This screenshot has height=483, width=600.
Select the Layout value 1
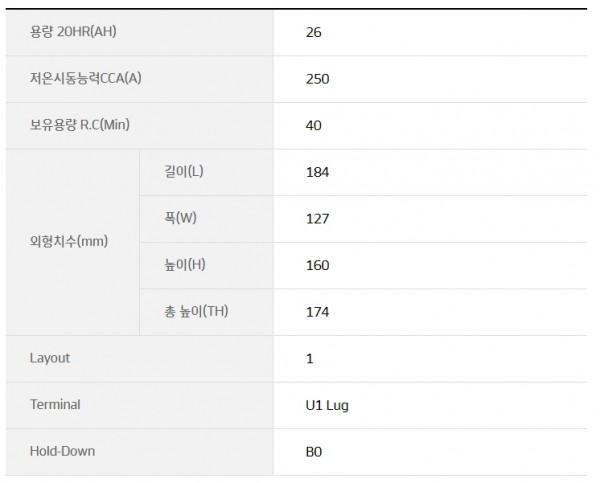(310, 359)
